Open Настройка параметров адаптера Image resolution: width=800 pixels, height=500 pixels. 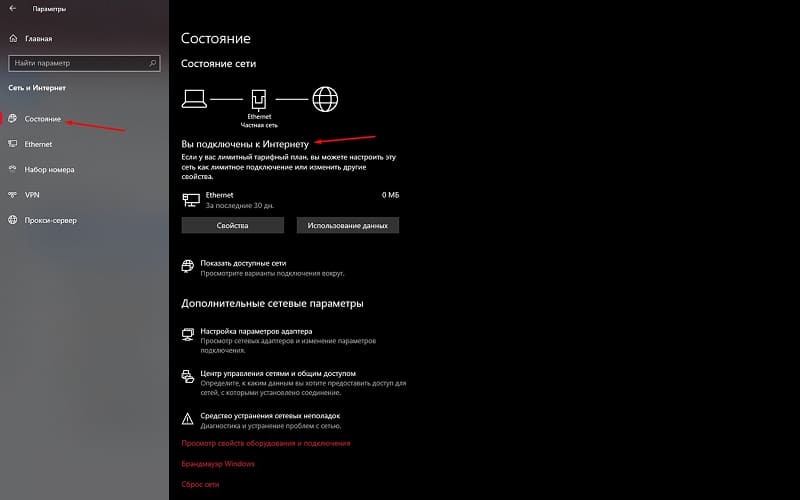[256, 331]
